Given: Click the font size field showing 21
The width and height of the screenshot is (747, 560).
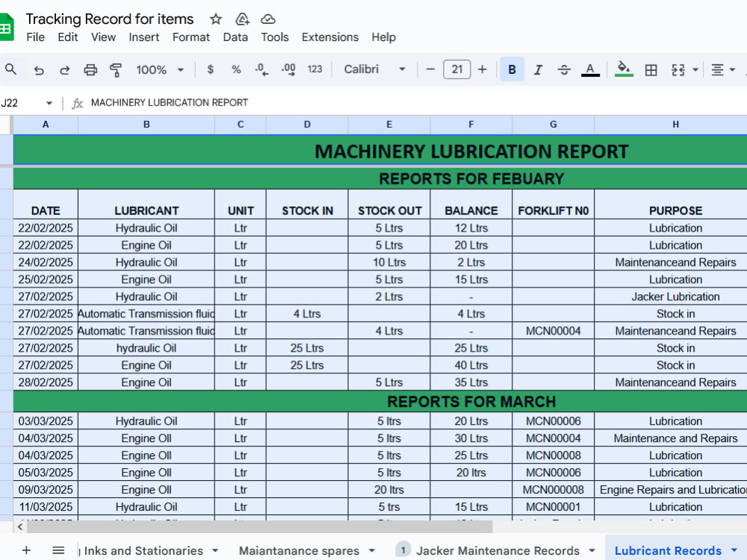Looking at the screenshot, I should (457, 69).
